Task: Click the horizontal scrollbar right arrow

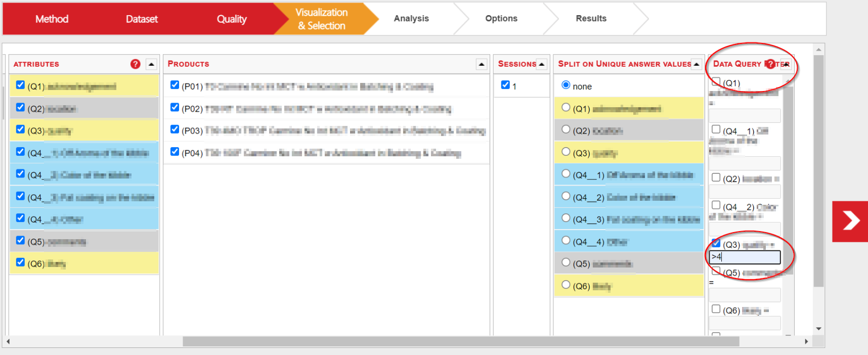Action: tap(806, 342)
